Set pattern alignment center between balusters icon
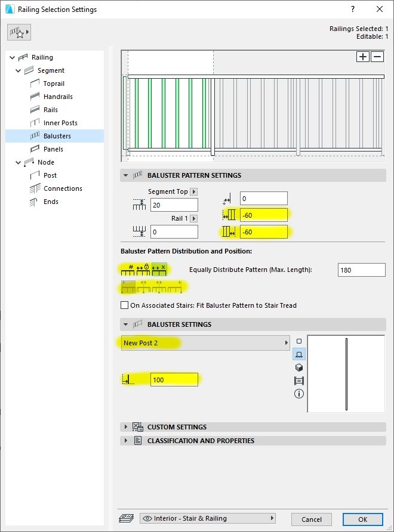 (x=159, y=287)
